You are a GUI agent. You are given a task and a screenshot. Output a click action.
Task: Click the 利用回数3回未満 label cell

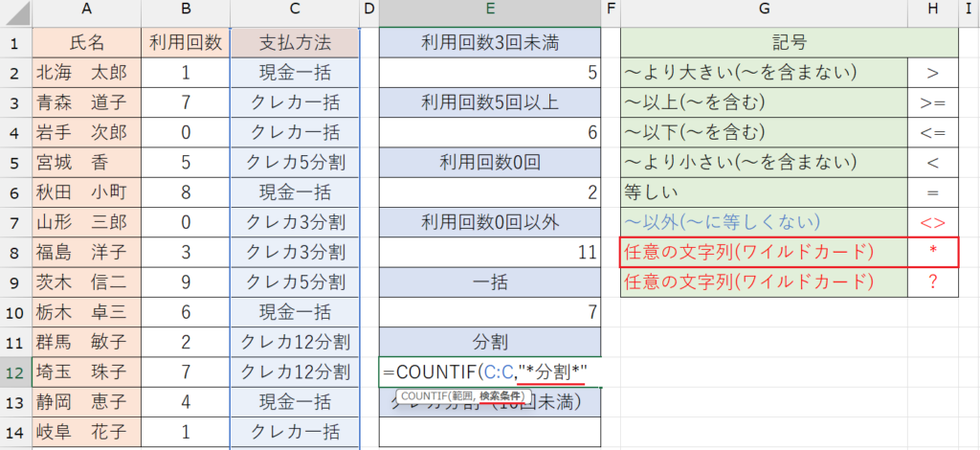[x=490, y=43]
